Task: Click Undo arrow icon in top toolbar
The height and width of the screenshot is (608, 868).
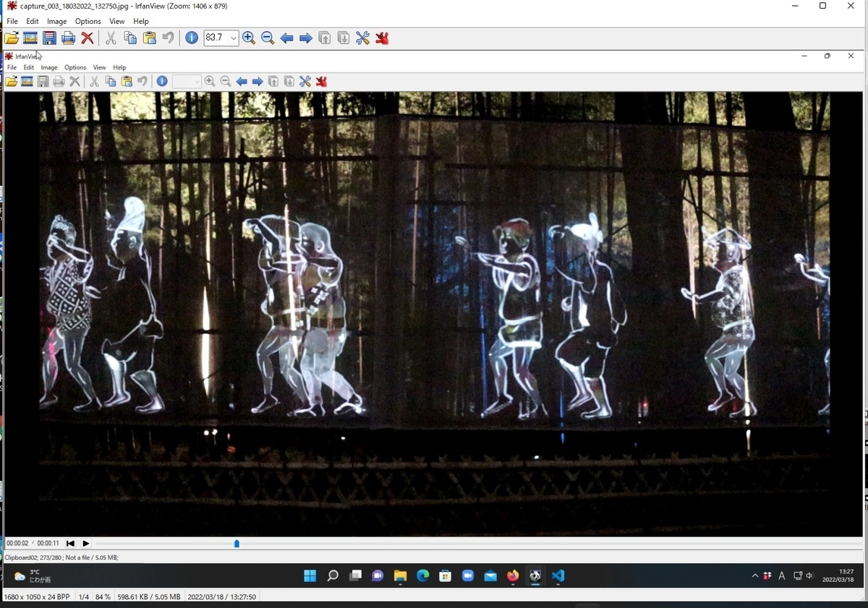Action: [x=168, y=38]
